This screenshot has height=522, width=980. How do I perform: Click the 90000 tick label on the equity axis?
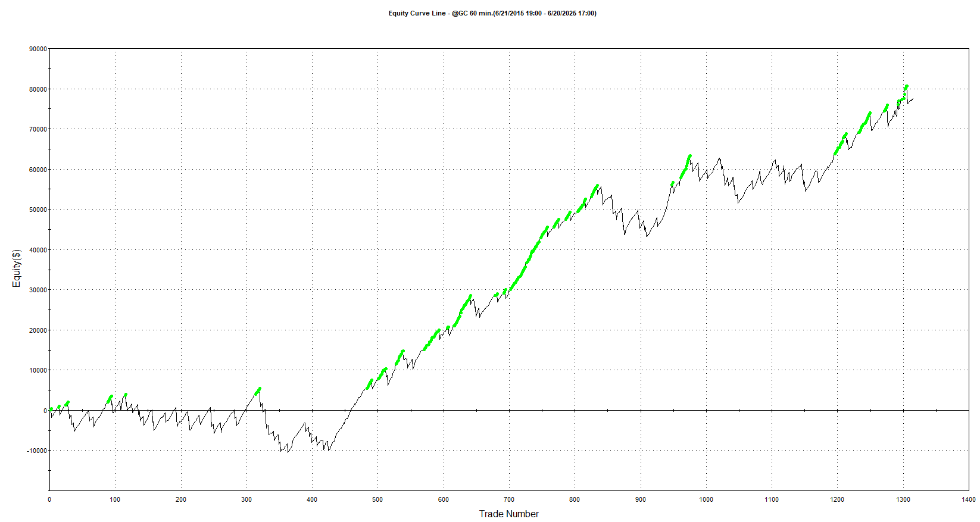tap(38, 49)
